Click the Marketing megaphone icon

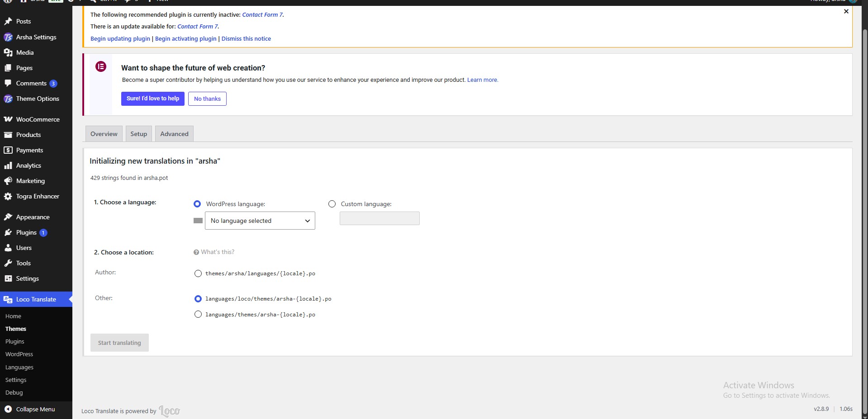[8, 181]
